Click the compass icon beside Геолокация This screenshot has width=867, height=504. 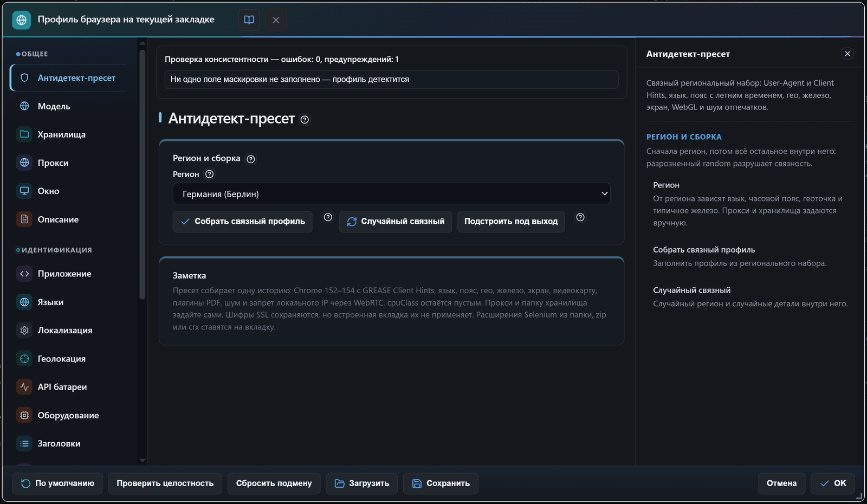pos(24,359)
